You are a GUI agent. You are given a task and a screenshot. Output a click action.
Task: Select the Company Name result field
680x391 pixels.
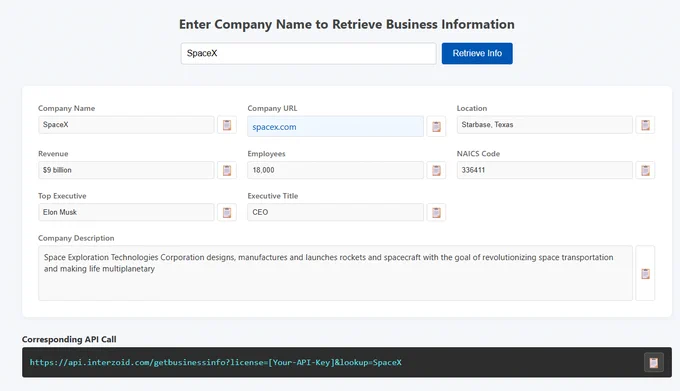[126, 125]
